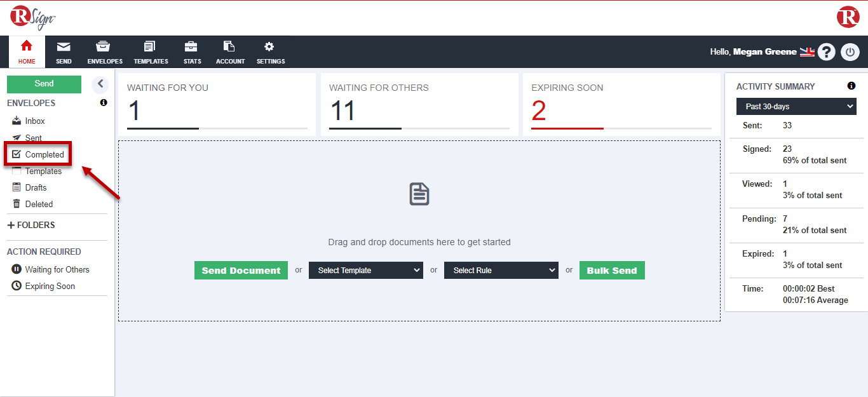The height and width of the screenshot is (397, 868).
Task: Click the Envelopes info icon in sidebar
Action: click(104, 103)
